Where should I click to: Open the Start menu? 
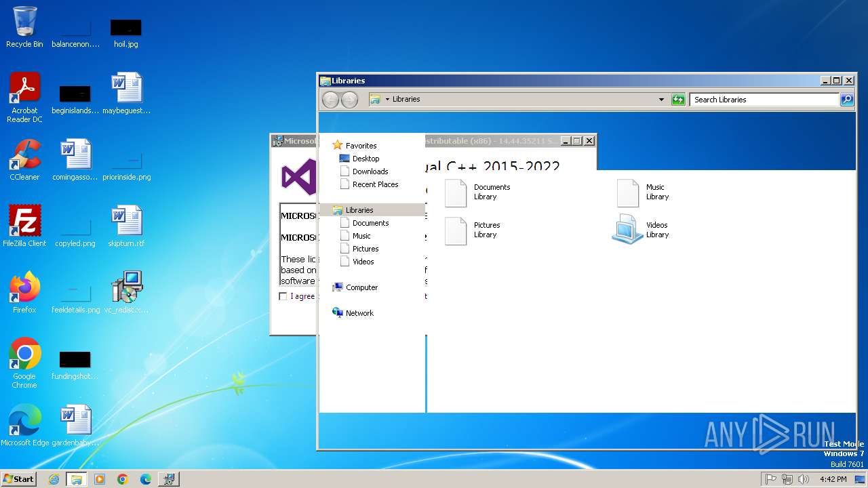click(x=18, y=479)
